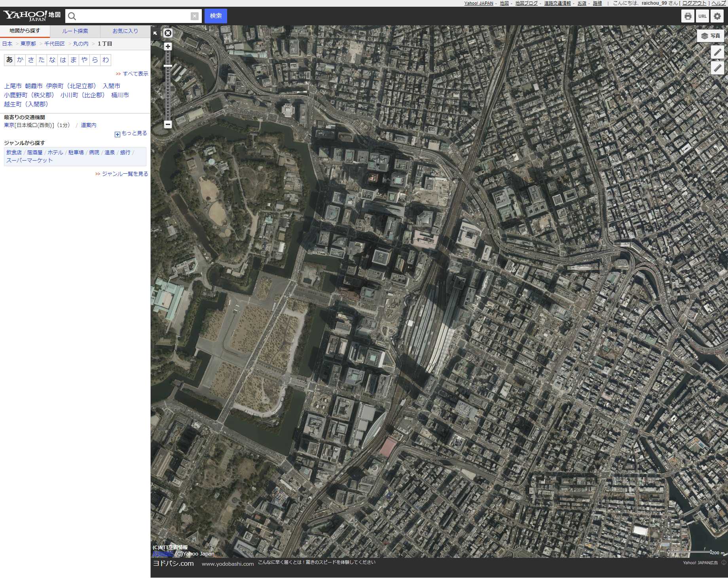728x578 pixels.
Task: Open the 路線 header link
Action: click(597, 3)
